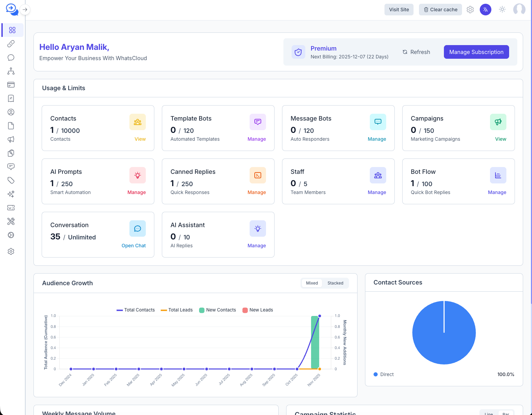Open Chat from the Conversation card
532x415 pixels.
pyautogui.click(x=134, y=245)
